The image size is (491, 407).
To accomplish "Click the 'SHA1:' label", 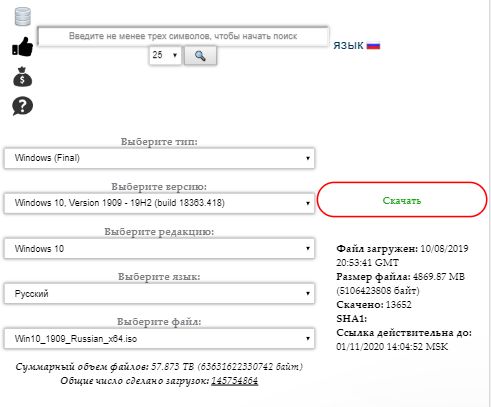I will pos(351,319).
